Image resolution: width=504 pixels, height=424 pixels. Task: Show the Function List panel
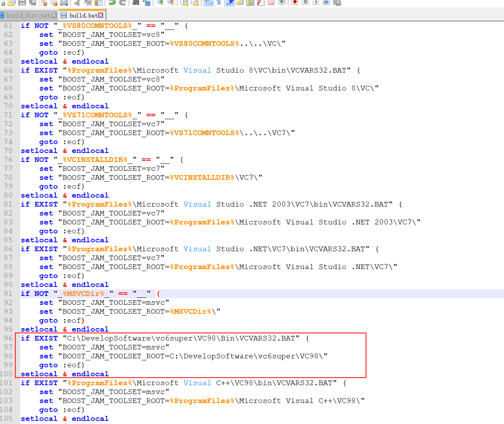click(x=261, y=2)
